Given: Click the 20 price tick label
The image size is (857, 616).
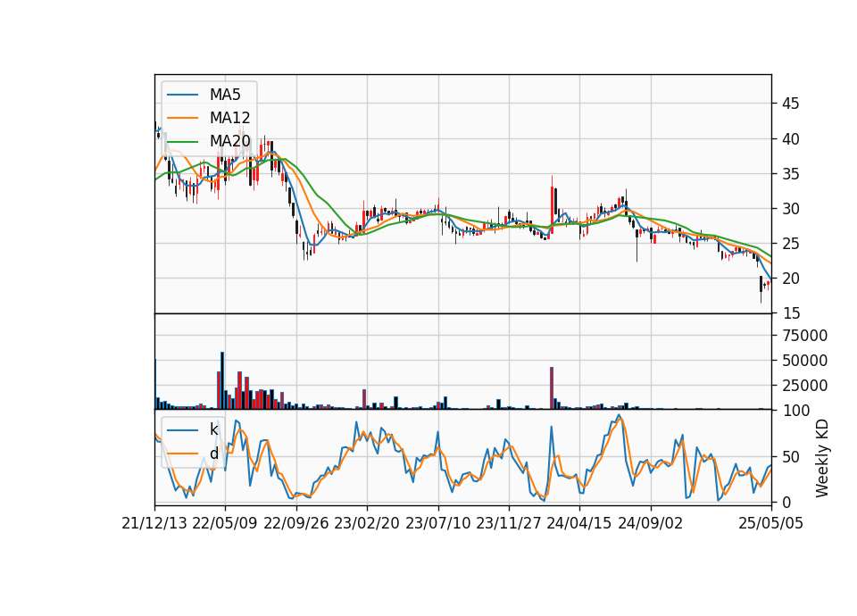Looking at the screenshot, I should click(790, 279).
